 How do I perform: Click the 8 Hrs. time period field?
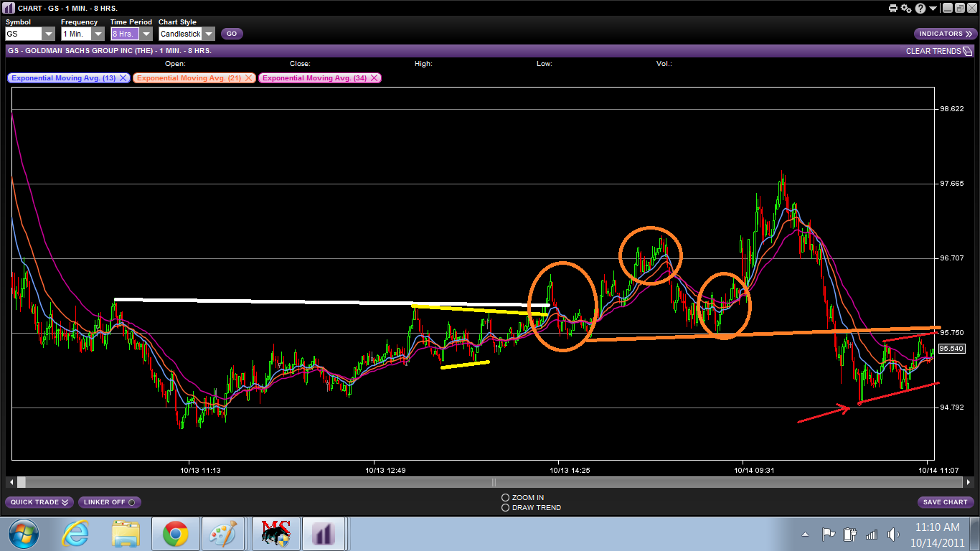(x=125, y=34)
